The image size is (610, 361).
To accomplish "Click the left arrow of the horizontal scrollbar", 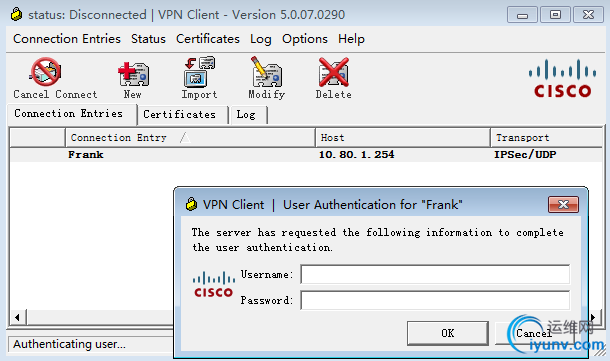I will 17,317.
